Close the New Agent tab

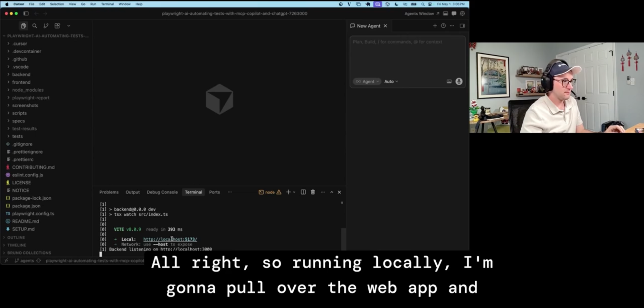385,26
